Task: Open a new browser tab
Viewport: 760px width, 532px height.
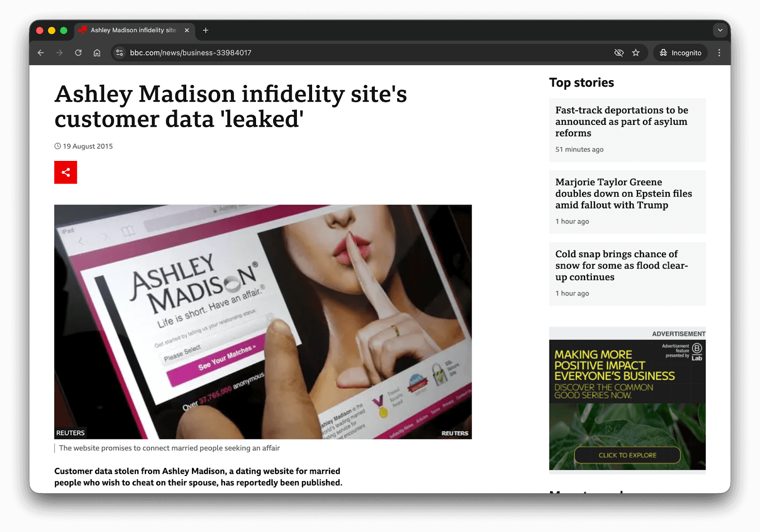Action: click(x=206, y=30)
